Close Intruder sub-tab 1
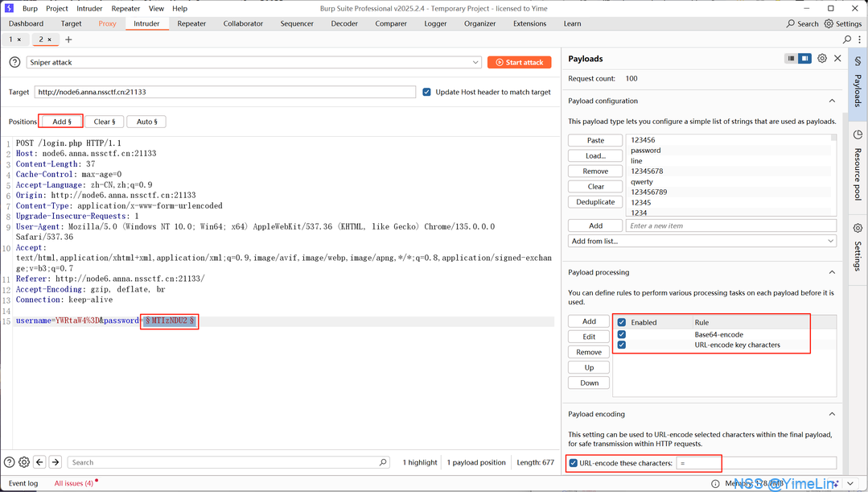The width and height of the screenshot is (868, 492). click(x=19, y=40)
